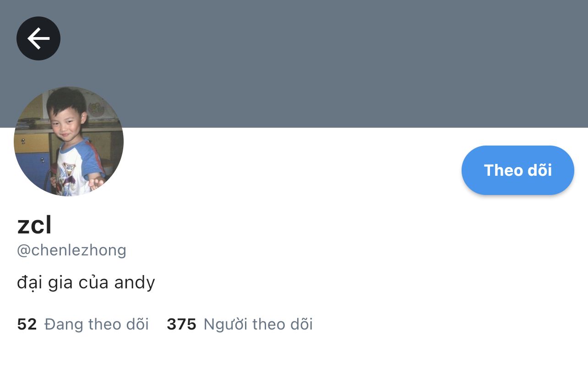Open the gray header banner image

coord(321,64)
